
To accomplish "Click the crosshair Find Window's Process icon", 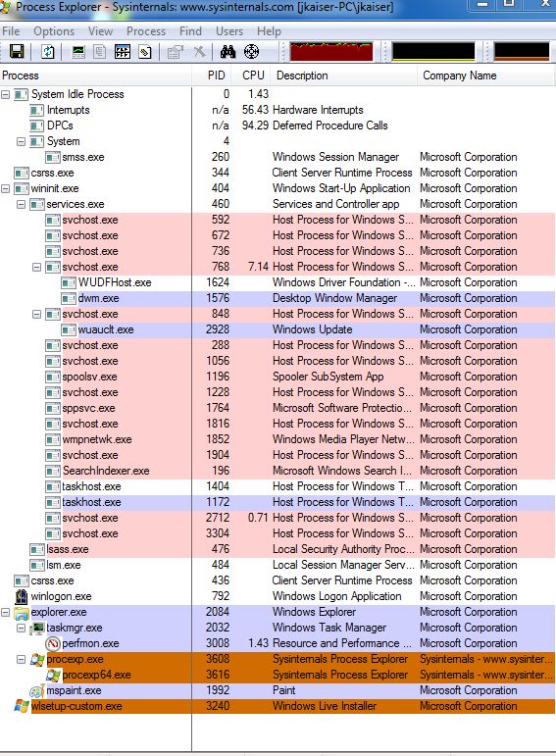I will coord(251,51).
